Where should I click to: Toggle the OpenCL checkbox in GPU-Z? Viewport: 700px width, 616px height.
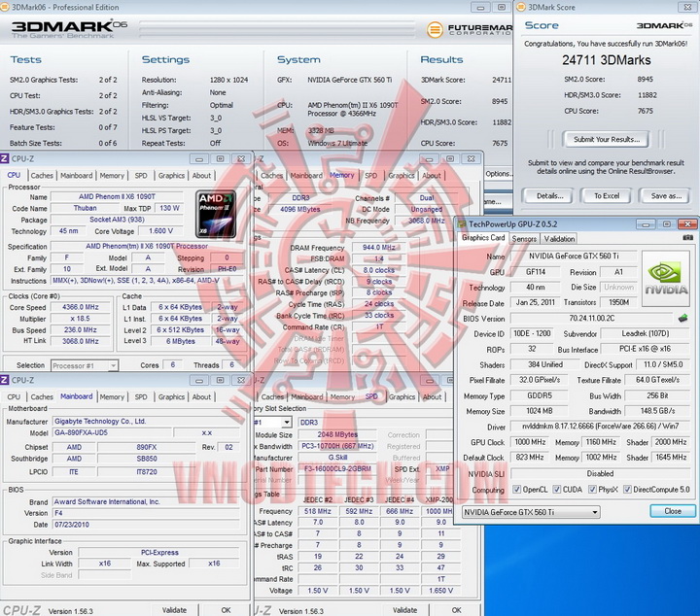[517, 490]
